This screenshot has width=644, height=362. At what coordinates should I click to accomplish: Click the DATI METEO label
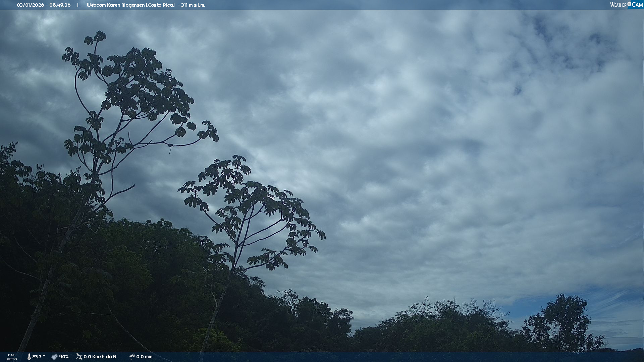click(12, 357)
